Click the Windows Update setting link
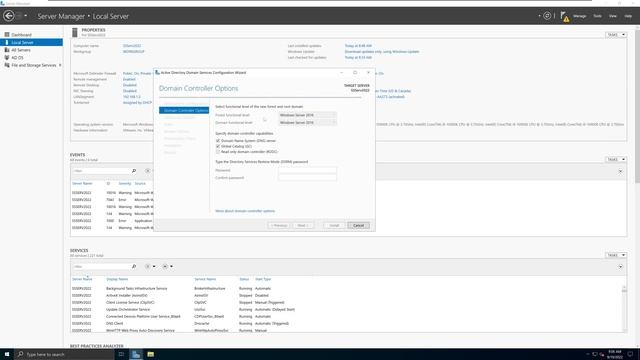 (382, 51)
